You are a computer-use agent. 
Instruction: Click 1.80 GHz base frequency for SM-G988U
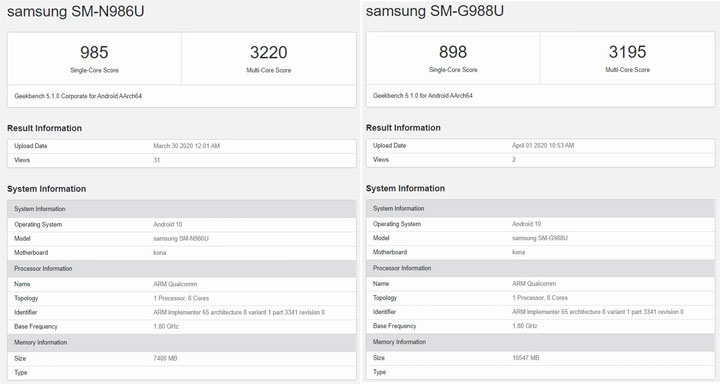(x=525, y=327)
